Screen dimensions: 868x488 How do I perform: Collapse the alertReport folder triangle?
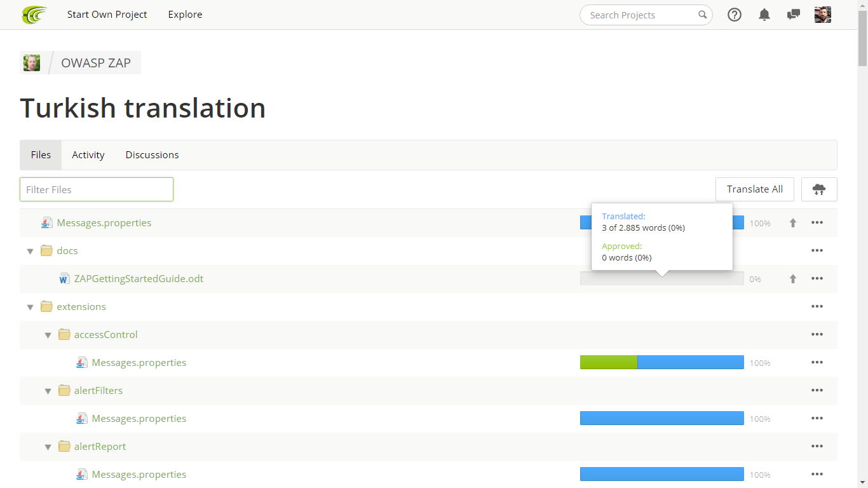(48, 447)
